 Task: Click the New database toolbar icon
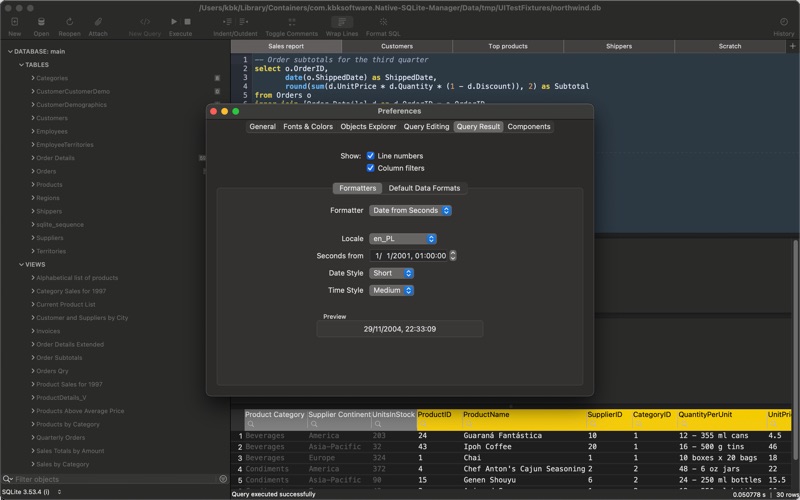(15, 22)
